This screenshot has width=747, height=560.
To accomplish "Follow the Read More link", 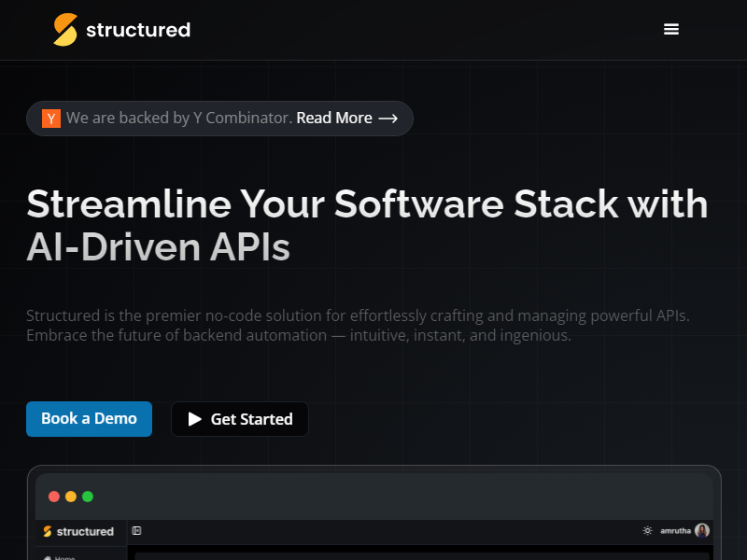I will pyautogui.click(x=334, y=119).
